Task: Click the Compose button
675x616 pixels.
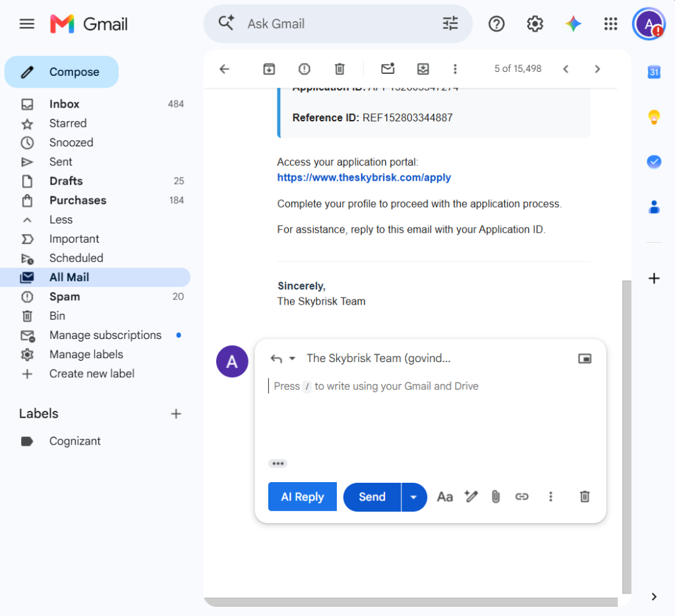Action: tap(61, 72)
